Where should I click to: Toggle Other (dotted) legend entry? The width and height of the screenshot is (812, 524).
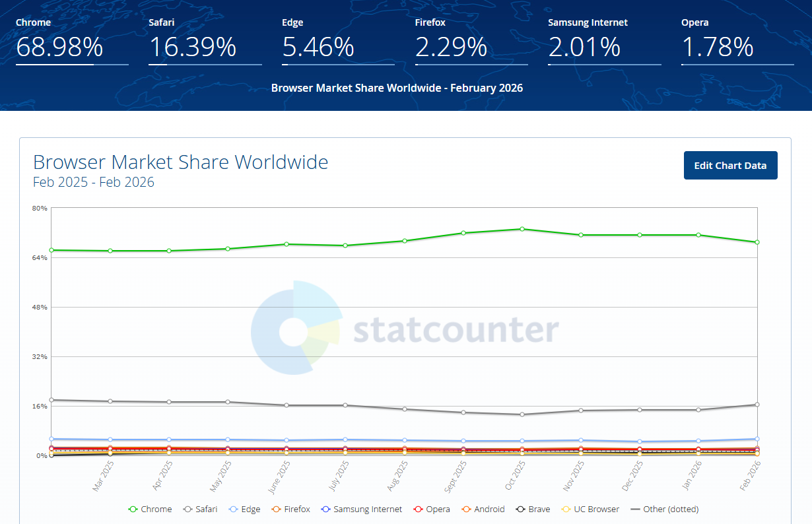[x=665, y=509]
